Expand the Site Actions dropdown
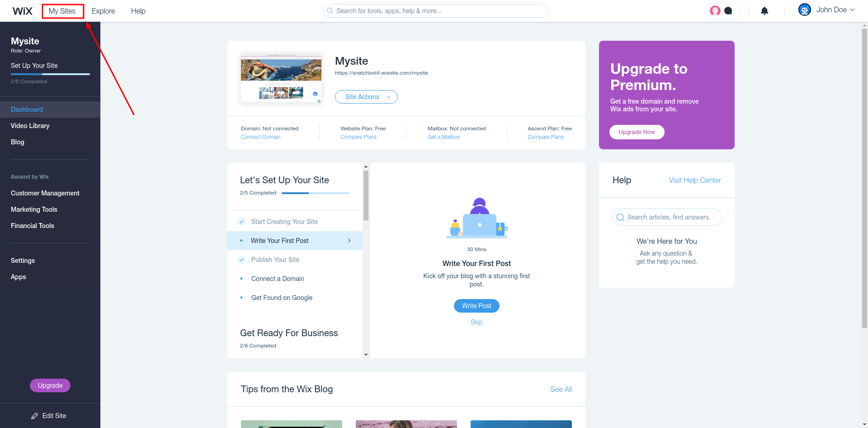 (366, 97)
